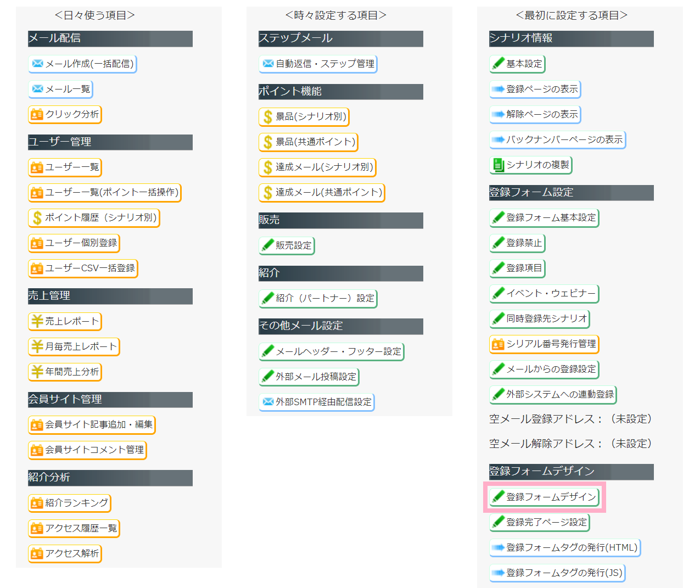Click yen icon beside 売上レポート
700x588 pixels.
[37, 321]
